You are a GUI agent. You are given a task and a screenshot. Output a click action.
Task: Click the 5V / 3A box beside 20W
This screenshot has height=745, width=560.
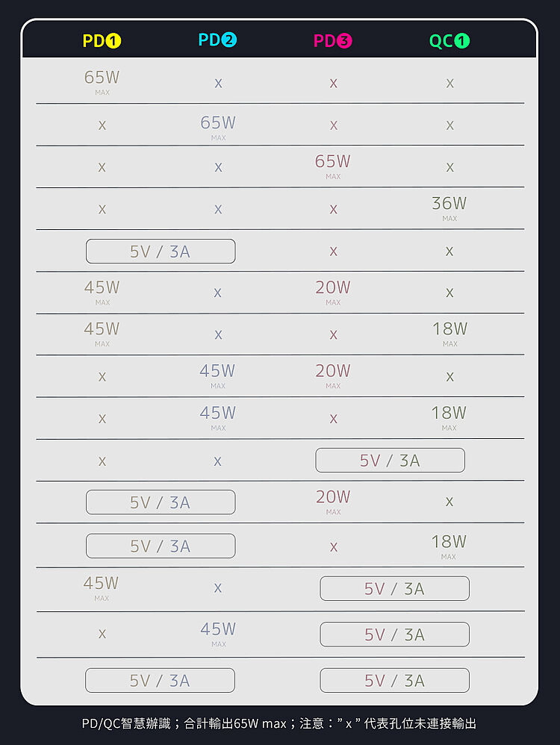coord(161,502)
